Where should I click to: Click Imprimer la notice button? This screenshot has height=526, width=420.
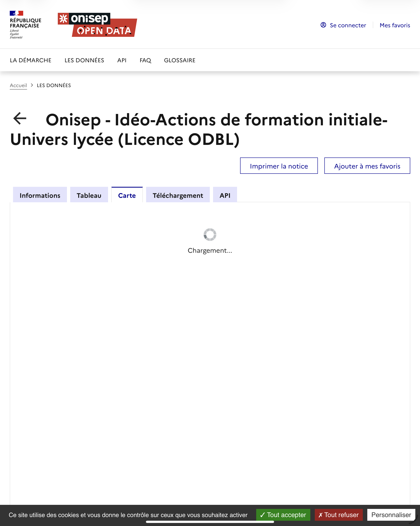pos(279,166)
